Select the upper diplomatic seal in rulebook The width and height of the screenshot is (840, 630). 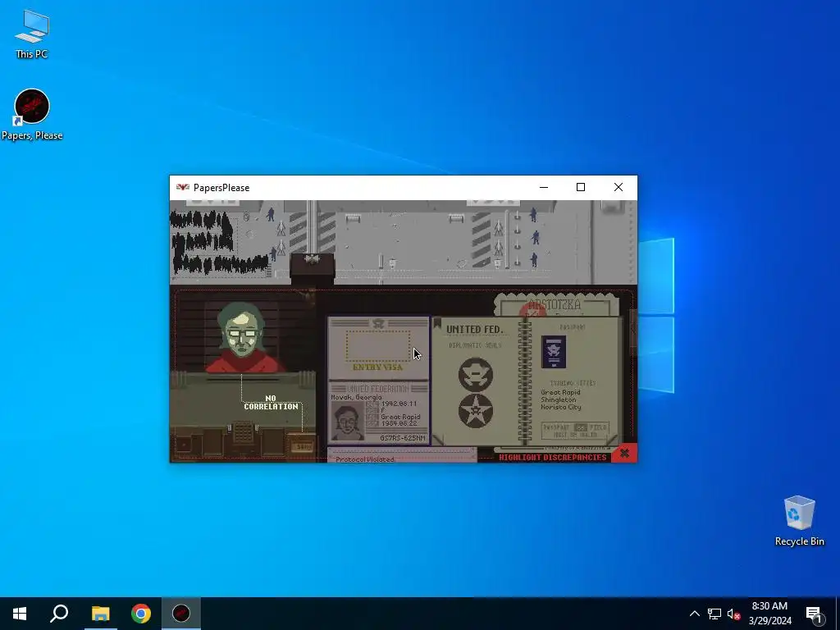pyautogui.click(x=475, y=374)
